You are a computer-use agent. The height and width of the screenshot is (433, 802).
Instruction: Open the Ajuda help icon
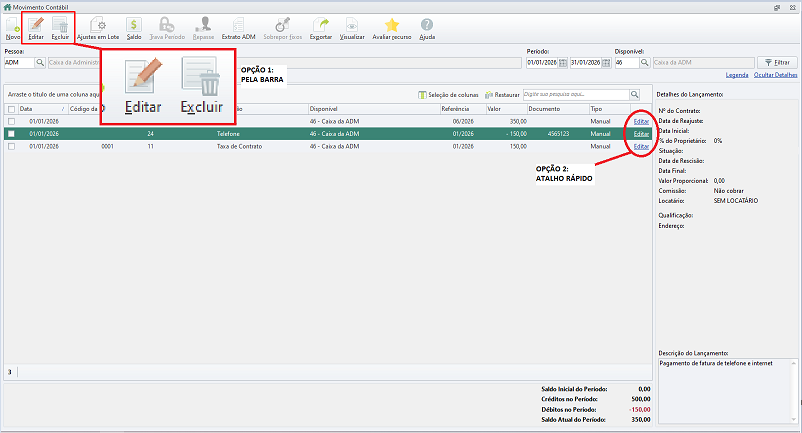(x=427, y=29)
